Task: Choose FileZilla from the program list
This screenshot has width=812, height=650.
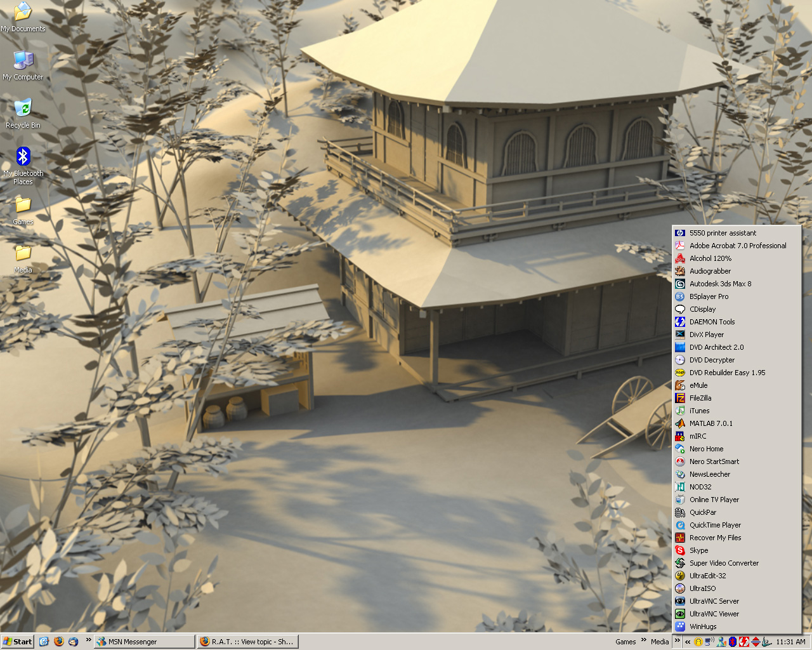Action: click(x=700, y=398)
